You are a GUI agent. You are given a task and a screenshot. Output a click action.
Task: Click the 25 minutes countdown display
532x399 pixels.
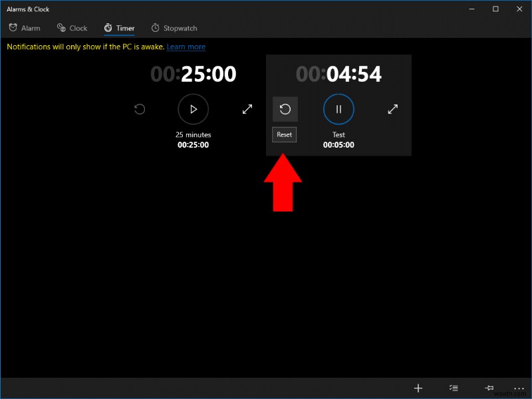(193, 74)
